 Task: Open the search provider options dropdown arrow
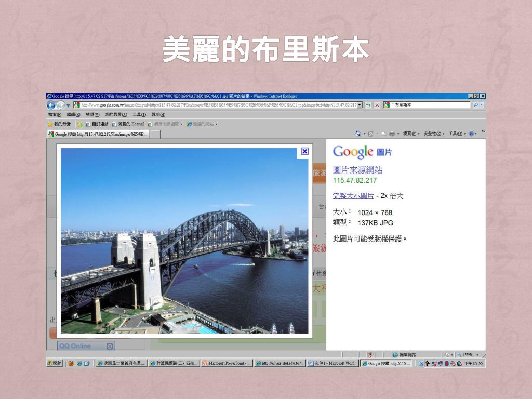pyautogui.click(x=482, y=105)
